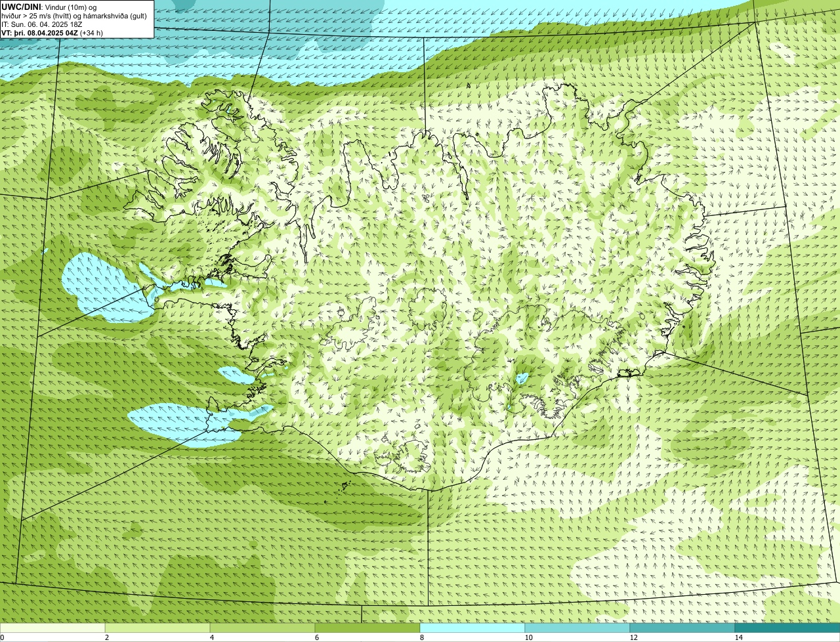Choose the 6–8 m/s dark green swatch

pos(367,628)
